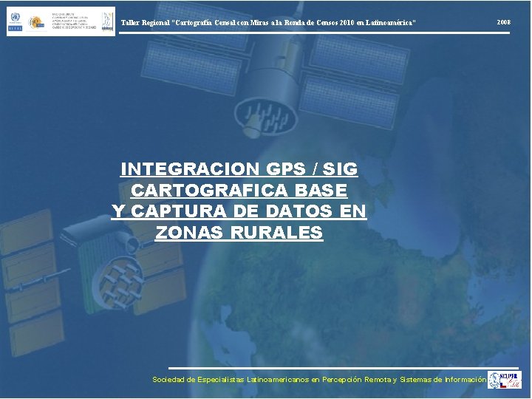Click the year '2008' in header
The width and height of the screenshot is (532, 399).
tap(504, 22)
